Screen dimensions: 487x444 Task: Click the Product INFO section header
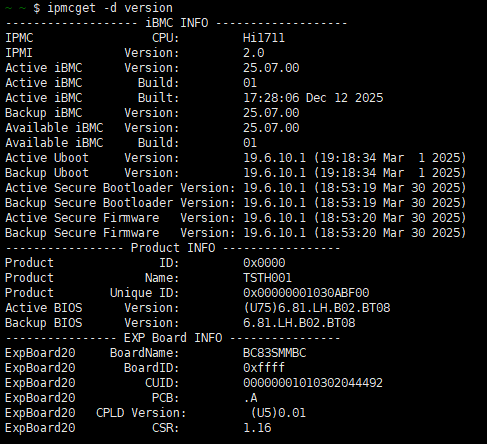point(173,248)
